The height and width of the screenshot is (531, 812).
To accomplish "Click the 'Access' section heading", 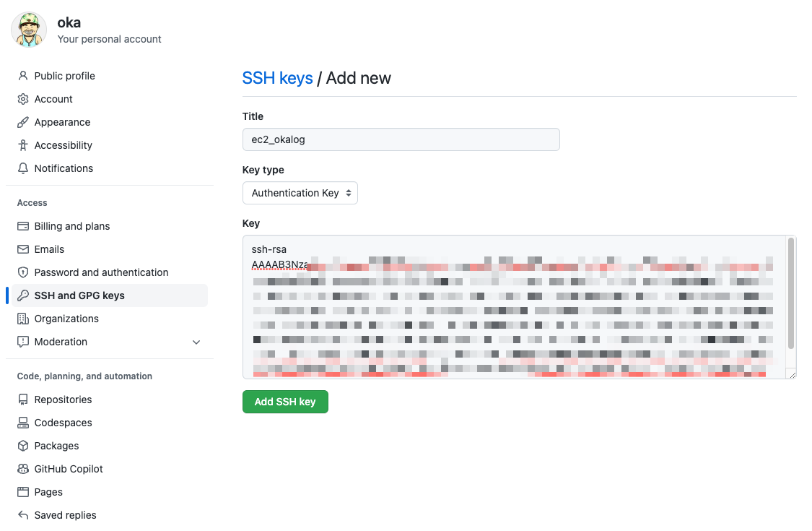I will tap(32, 203).
